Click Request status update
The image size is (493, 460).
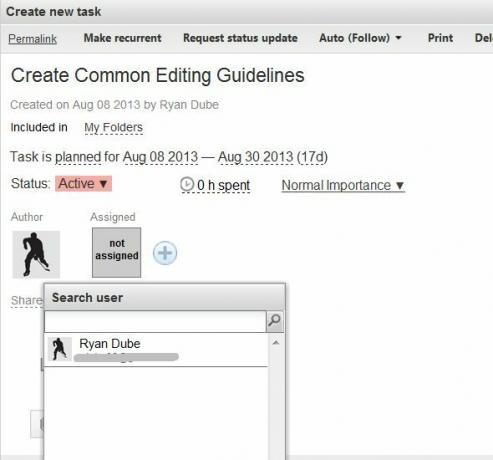240,38
